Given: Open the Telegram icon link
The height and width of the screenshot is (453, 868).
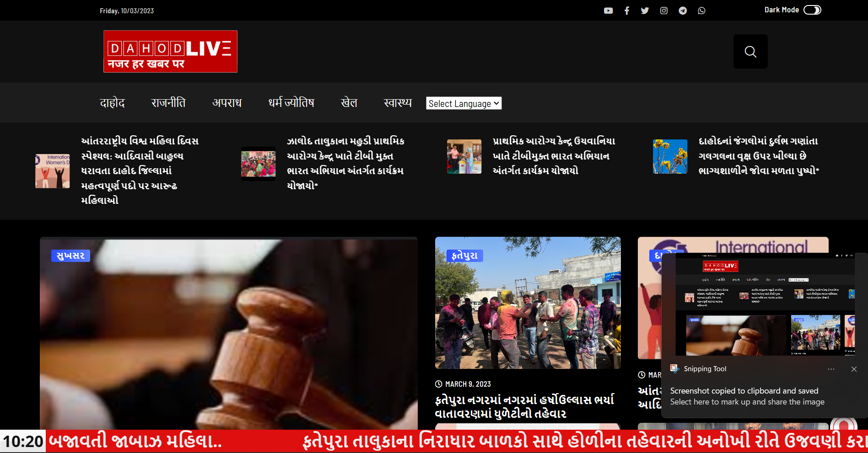Looking at the screenshot, I should [683, 11].
